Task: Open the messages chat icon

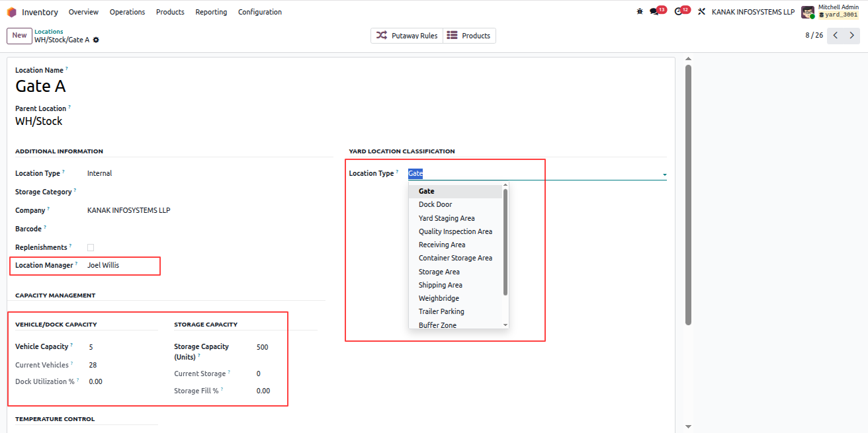Action: (x=654, y=12)
